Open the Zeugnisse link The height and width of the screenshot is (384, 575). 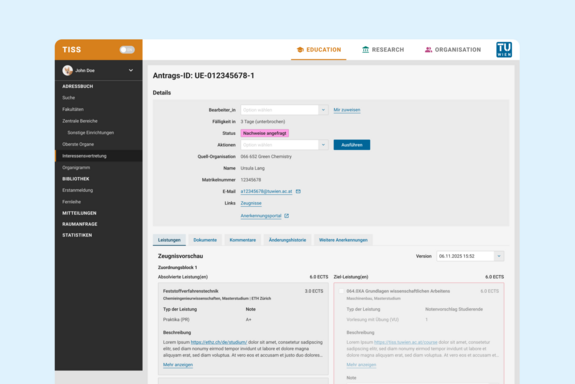(x=251, y=203)
